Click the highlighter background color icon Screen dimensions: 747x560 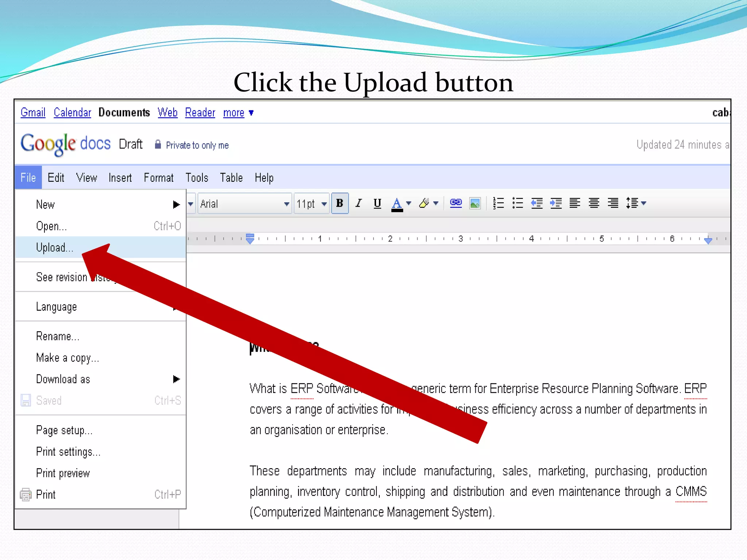(x=424, y=203)
